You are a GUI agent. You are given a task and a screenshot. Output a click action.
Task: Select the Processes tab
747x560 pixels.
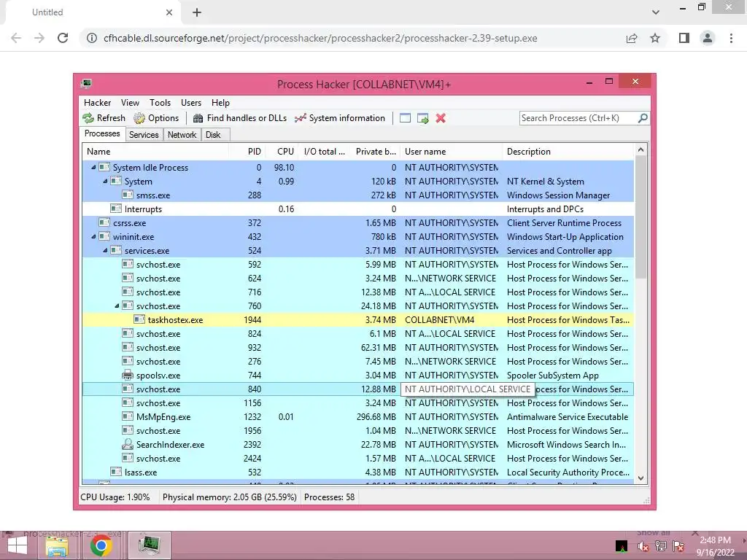click(x=102, y=134)
